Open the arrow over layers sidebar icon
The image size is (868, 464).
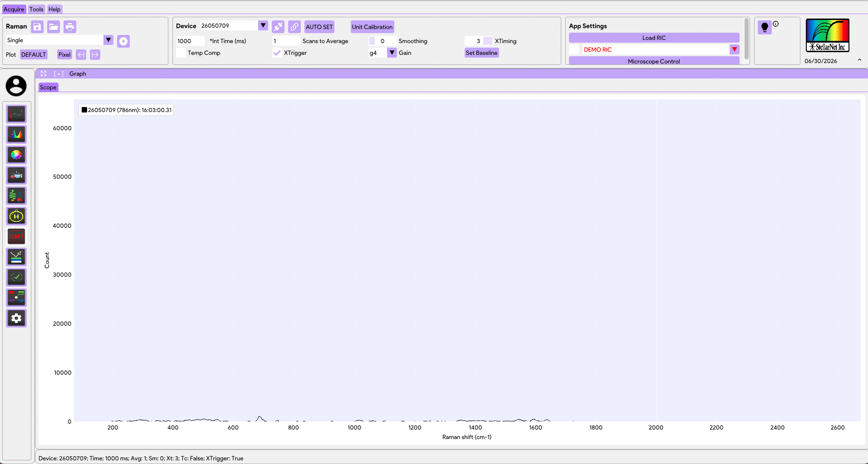coord(16,257)
